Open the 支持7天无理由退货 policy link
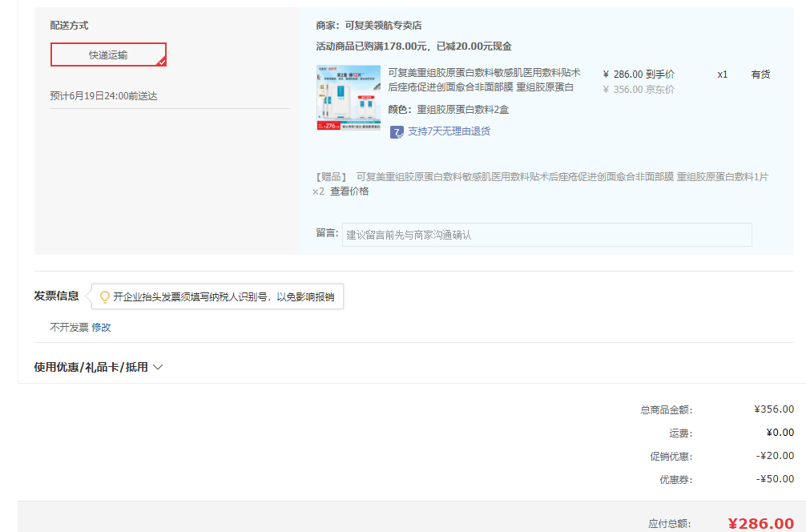Viewport: 806px width, 532px height. tap(449, 131)
